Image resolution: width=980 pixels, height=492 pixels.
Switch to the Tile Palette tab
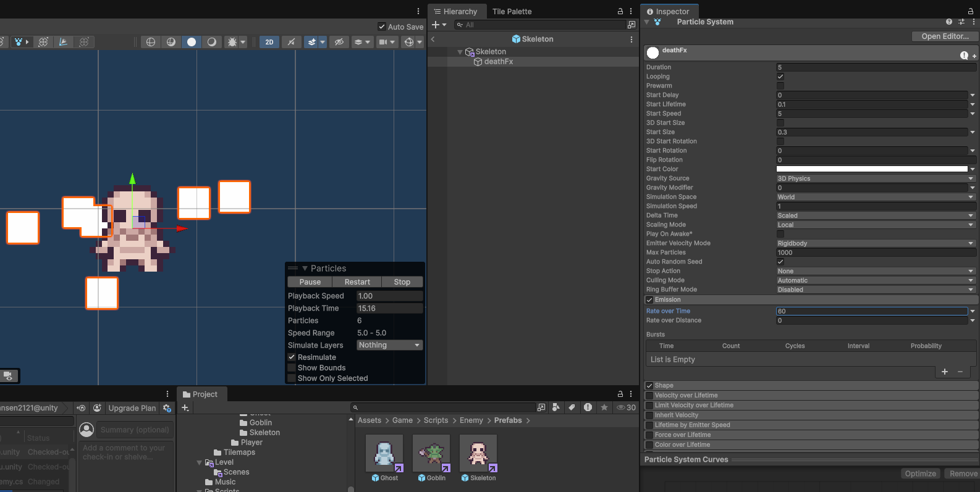tap(512, 11)
